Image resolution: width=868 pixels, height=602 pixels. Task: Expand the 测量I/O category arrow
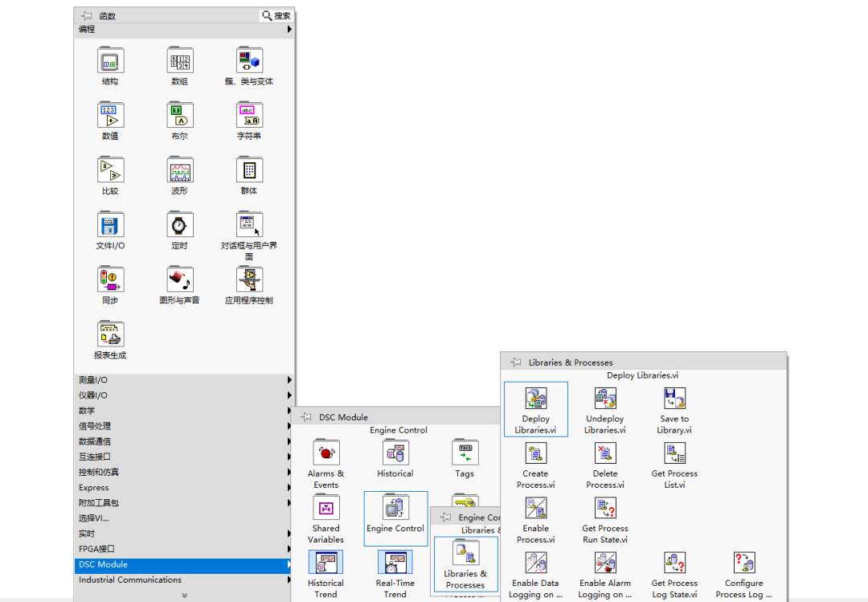(x=289, y=380)
